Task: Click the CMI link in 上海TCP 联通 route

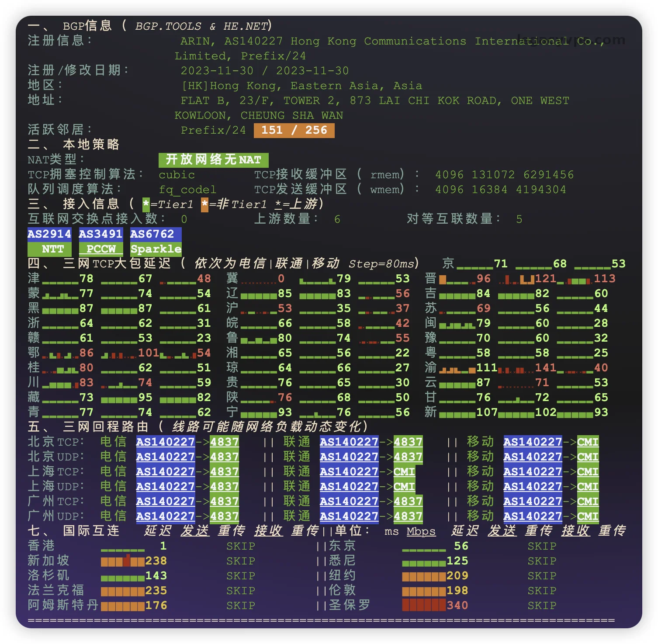Action: coord(404,472)
